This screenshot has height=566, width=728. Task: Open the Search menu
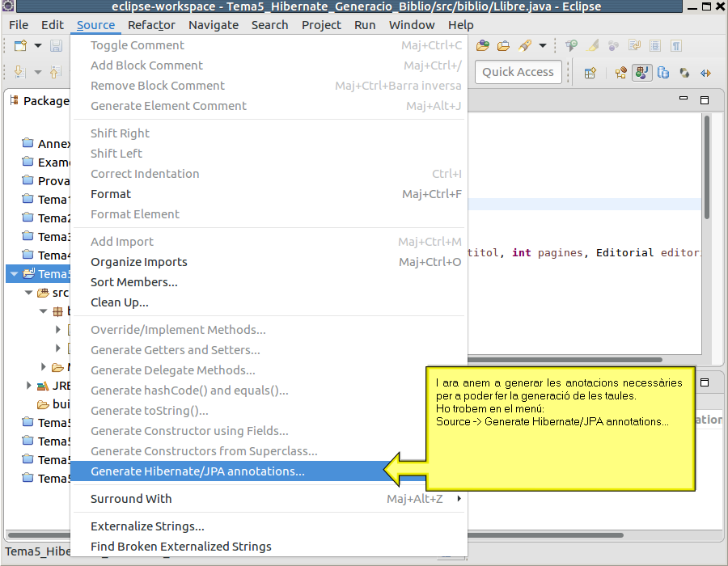click(269, 25)
